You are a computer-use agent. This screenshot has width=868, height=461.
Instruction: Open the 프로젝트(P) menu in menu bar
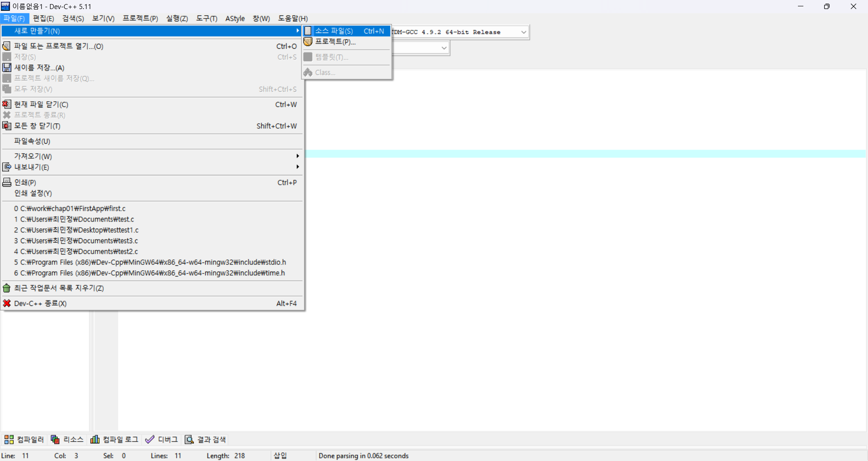click(140, 19)
